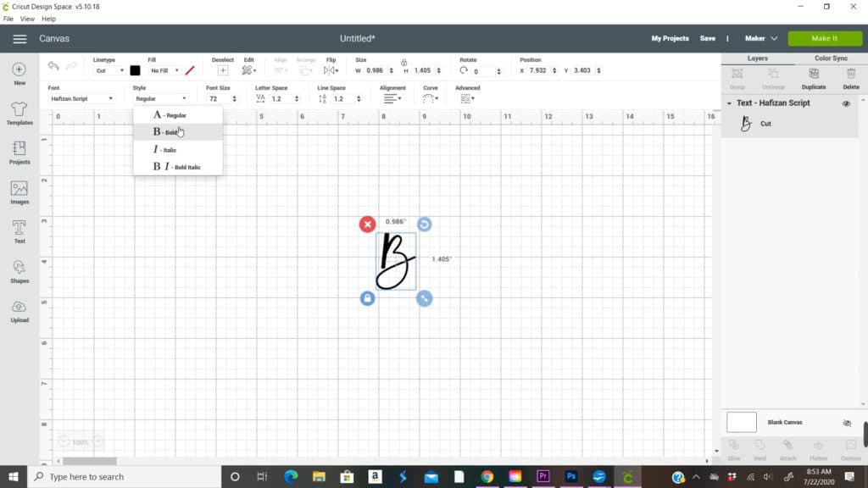Toggle the size aspect-ratio lock
This screenshot has width=868, height=488.
(404, 62)
